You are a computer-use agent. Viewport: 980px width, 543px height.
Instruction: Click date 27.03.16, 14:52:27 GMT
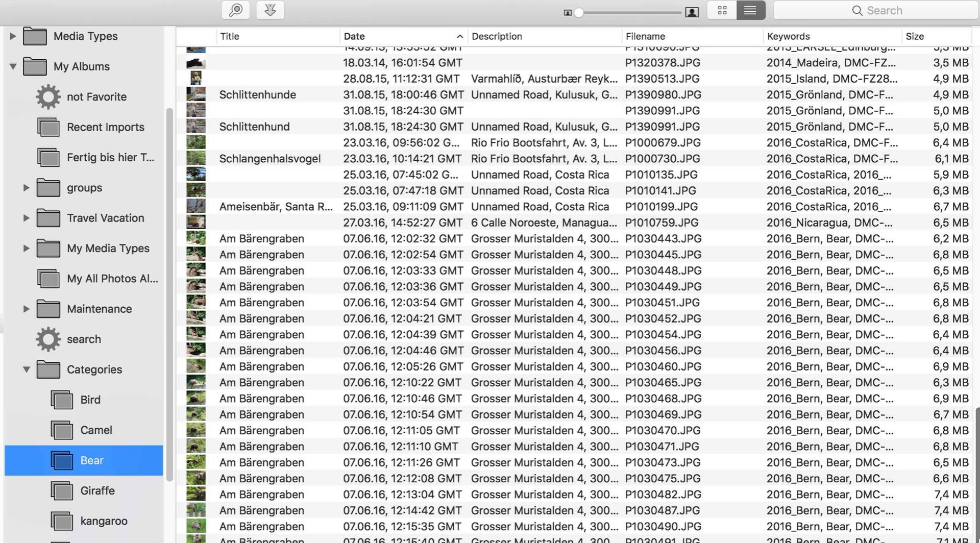click(x=403, y=223)
